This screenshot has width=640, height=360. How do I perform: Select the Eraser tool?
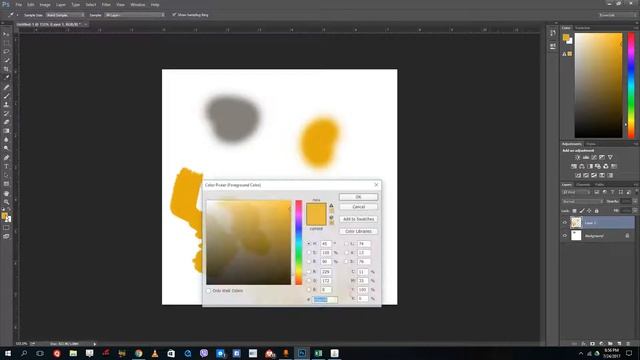(6, 122)
